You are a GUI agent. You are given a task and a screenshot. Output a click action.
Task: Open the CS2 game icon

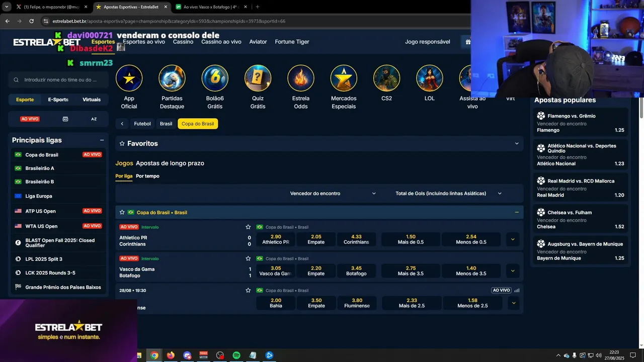(x=386, y=78)
